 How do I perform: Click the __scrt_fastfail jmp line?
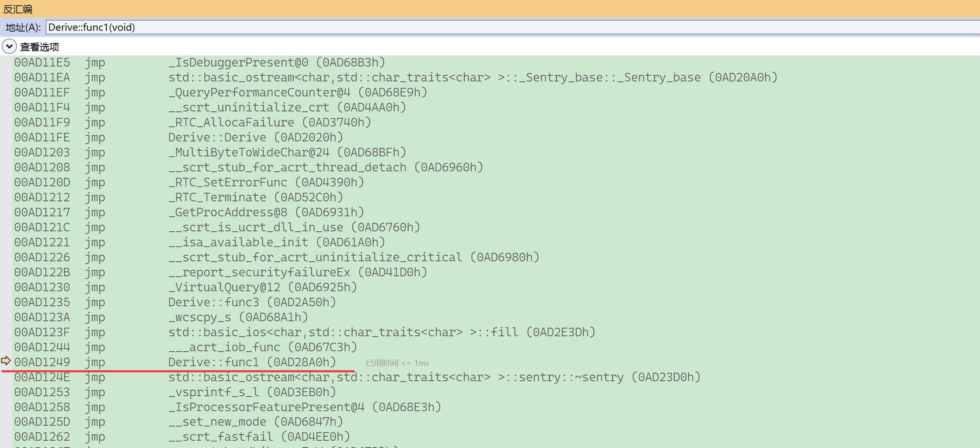[259, 437]
